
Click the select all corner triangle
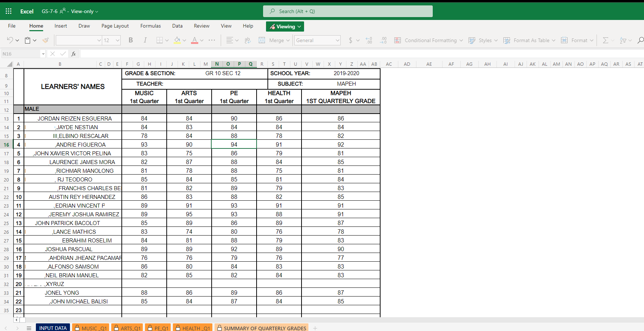(x=10, y=64)
